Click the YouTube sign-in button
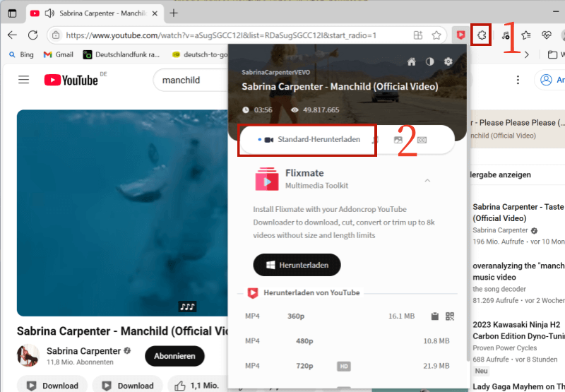Viewport: 565px width, 392px height. pyautogui.click(x=550, y=80)
